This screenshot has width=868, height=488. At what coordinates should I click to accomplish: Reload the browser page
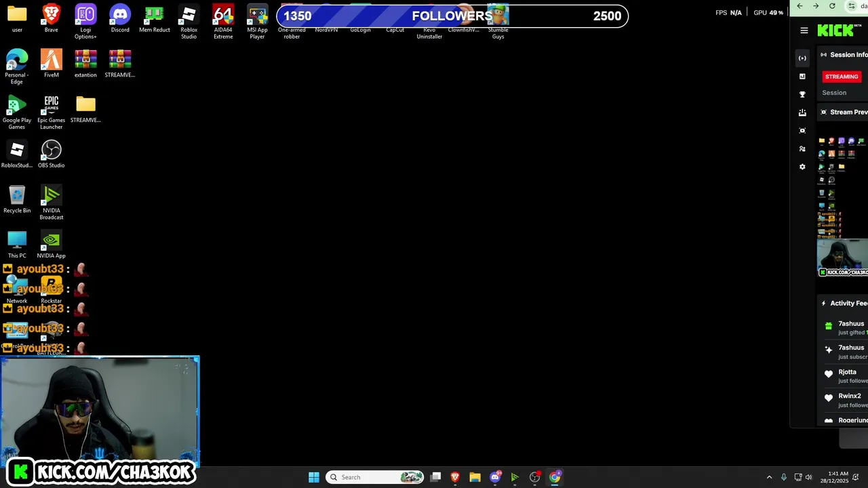pos(832,6)
